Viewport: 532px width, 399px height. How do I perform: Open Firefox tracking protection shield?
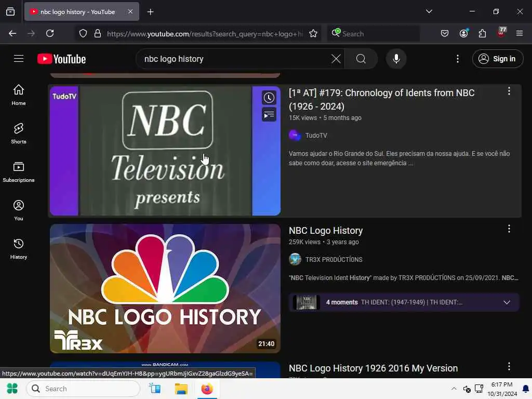coord(83,33)
